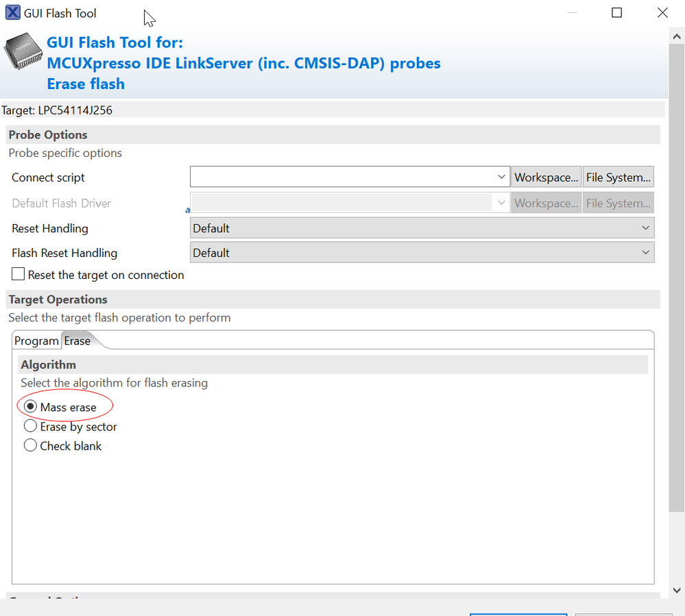
Task: Click the 'Erase flash' header title text
Action: click(x=86, y=84)
